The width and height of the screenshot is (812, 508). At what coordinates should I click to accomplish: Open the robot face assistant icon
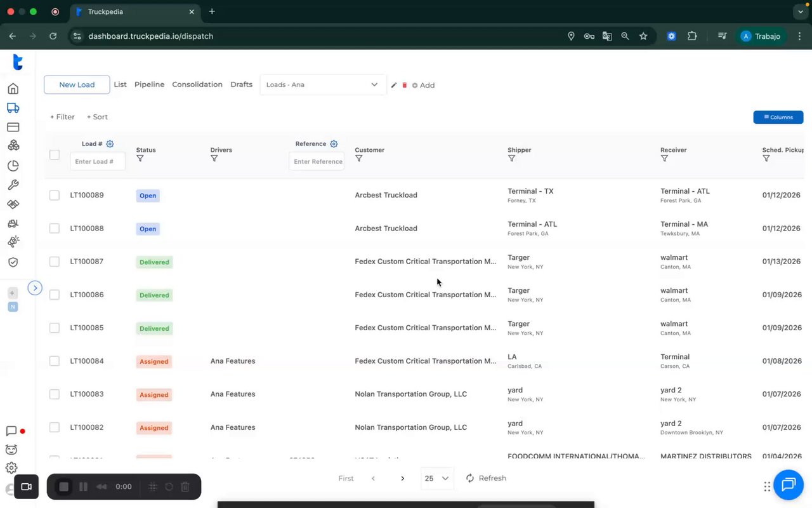pos(11,450)
